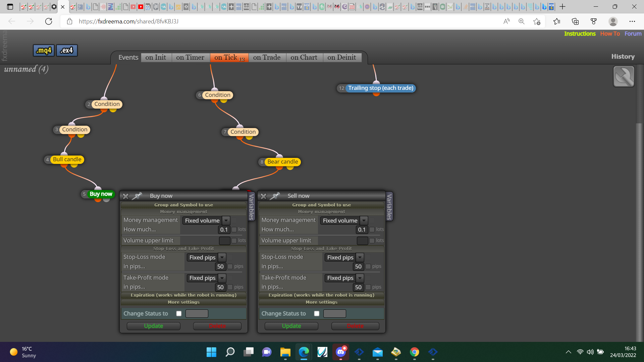Open Buy now Stop-Loss mode dropdown
The height and width of the screenshot is (362, 644).
coord(206,257)
